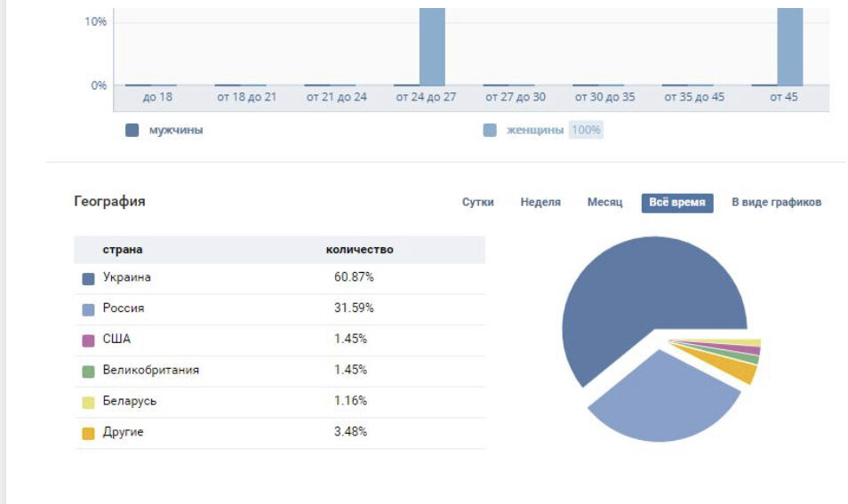Click the 31.59% value
This screenshot has width=848, height=504.
click(354, 308)
